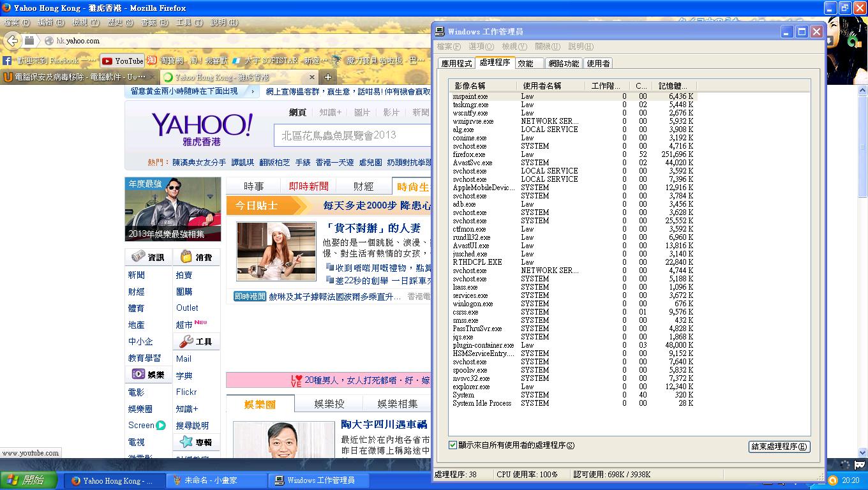
Task: Open Task Manager 選項 menu
Action: pyautogui.click(x=481, y=47)
